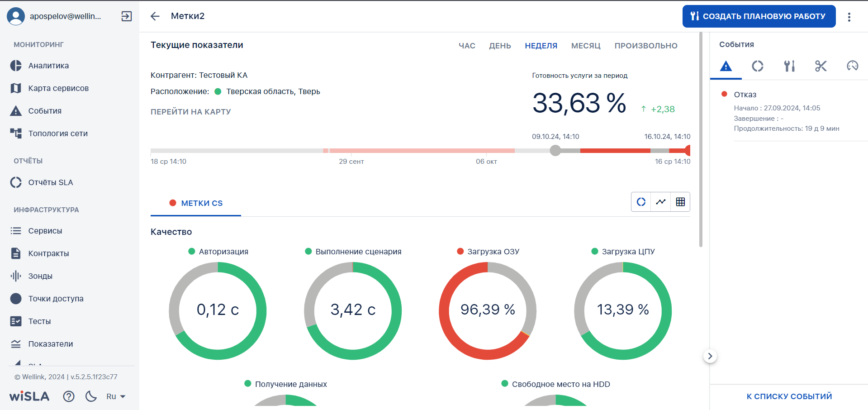Select the ПРОИЗВОЛЬНО period tab
Image resolution: width=868 pixels, height=410 pixels.
pyautogui.click(x=646, y=46)
